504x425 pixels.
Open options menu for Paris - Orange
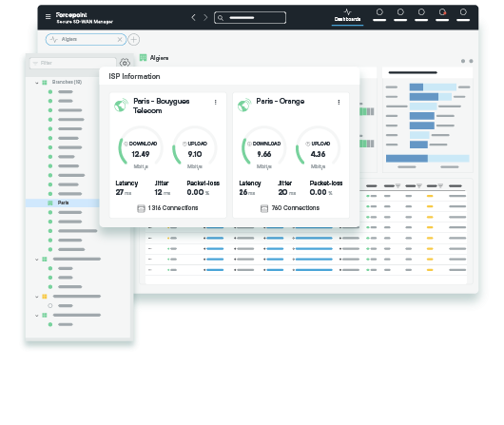tap(339, 102)
